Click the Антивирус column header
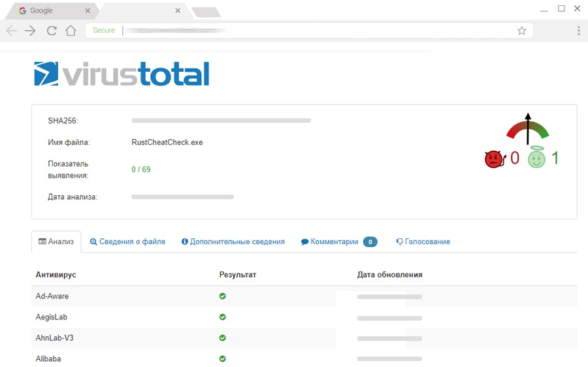 (x=56, y=275)
